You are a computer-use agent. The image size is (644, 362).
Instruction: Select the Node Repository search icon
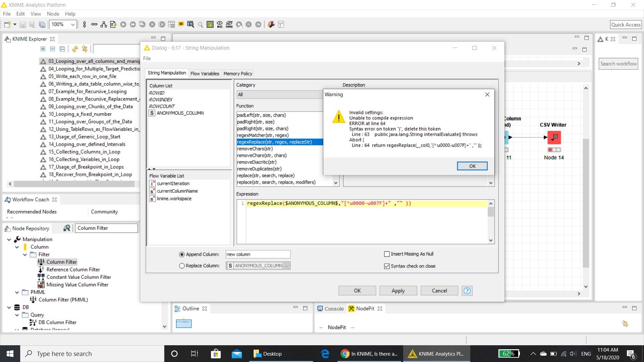coord(66,228)
